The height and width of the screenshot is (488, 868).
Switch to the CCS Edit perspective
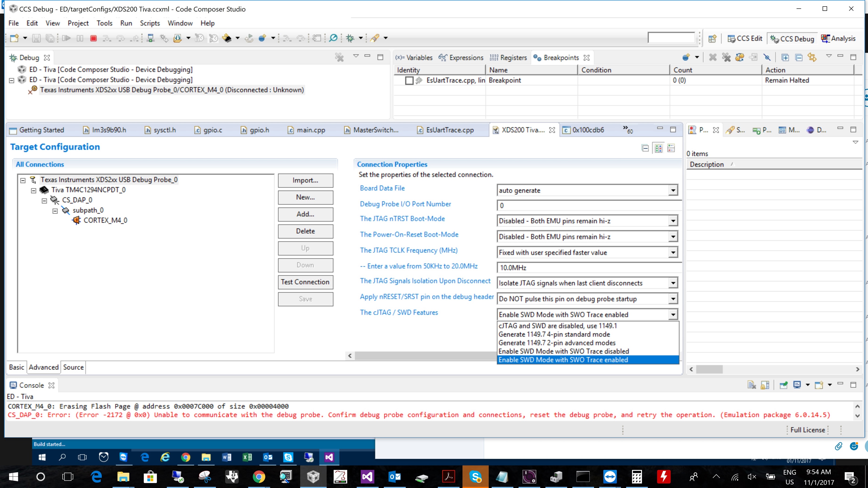745,39
